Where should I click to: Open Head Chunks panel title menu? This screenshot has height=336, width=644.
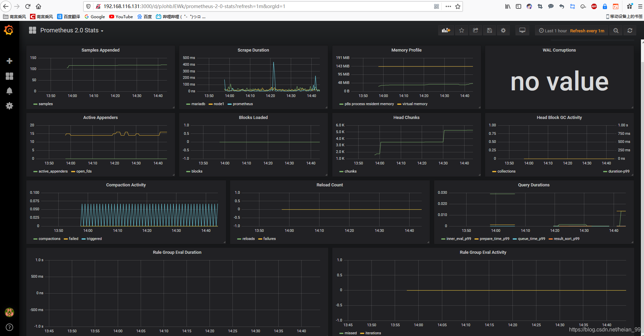(x=407, y=117)
